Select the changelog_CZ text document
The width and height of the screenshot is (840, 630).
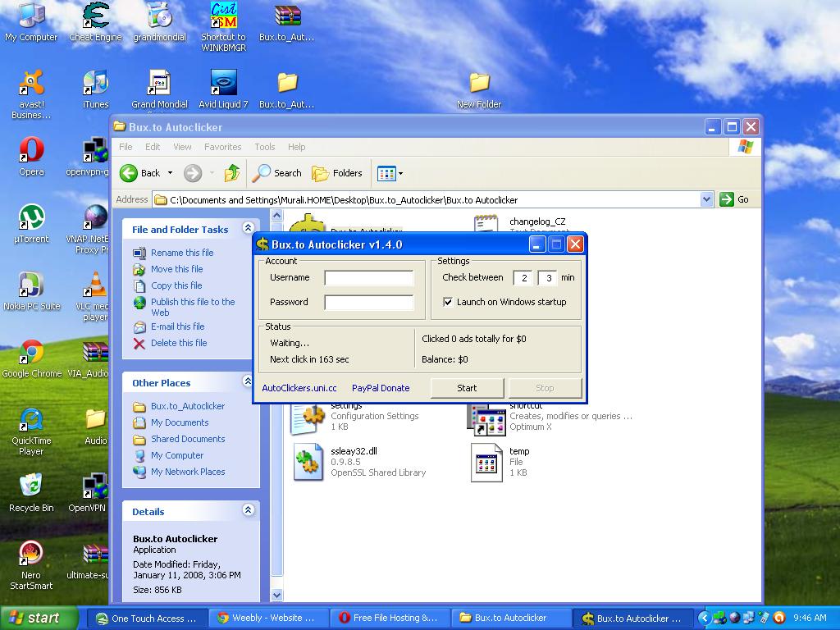537,221
